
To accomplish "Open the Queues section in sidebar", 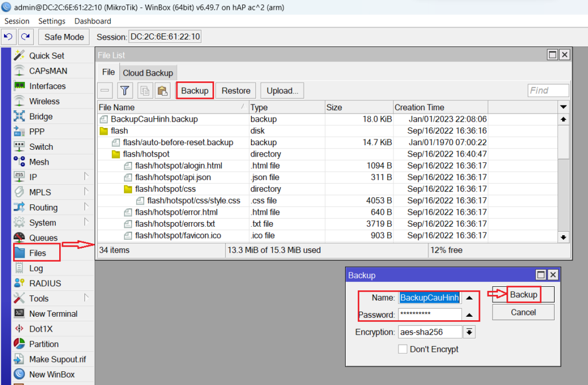I will pyautogui.click(x=43, y=238).
